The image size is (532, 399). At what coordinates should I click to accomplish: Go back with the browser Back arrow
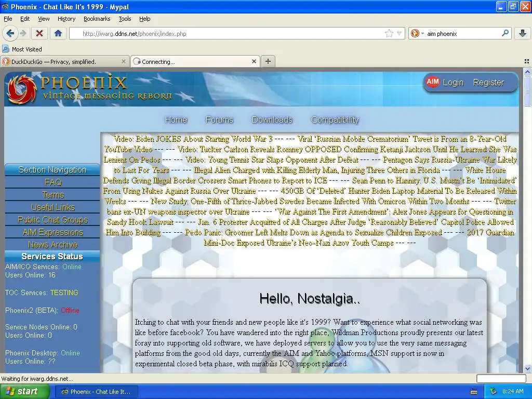(10, 33)
